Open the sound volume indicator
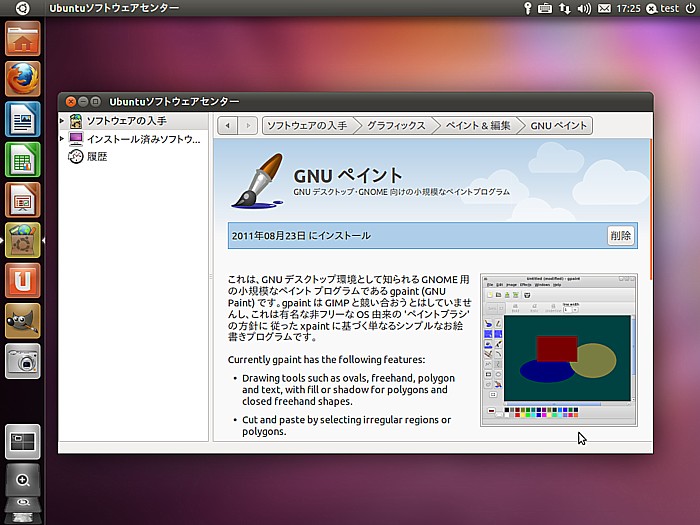Image resolution: width=700 pixels, height=525 pixels. [584, 8]
